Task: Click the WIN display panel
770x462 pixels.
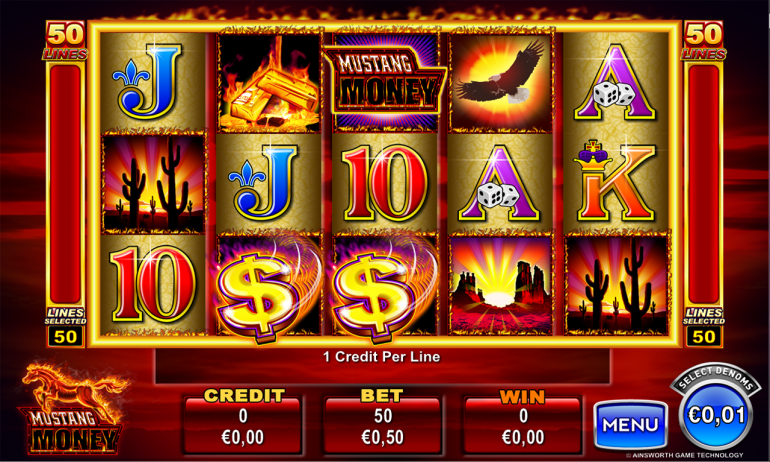Action: coord(523,421)
